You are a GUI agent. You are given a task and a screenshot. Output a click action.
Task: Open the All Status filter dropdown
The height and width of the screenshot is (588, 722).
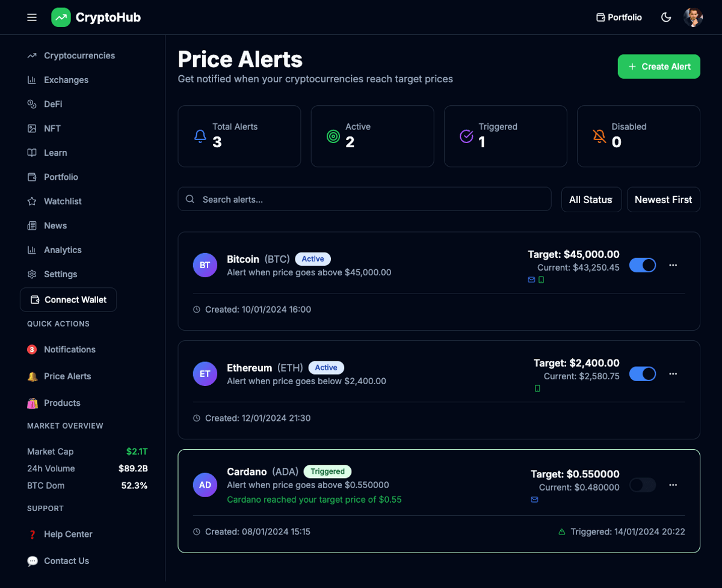click(591, 200)
